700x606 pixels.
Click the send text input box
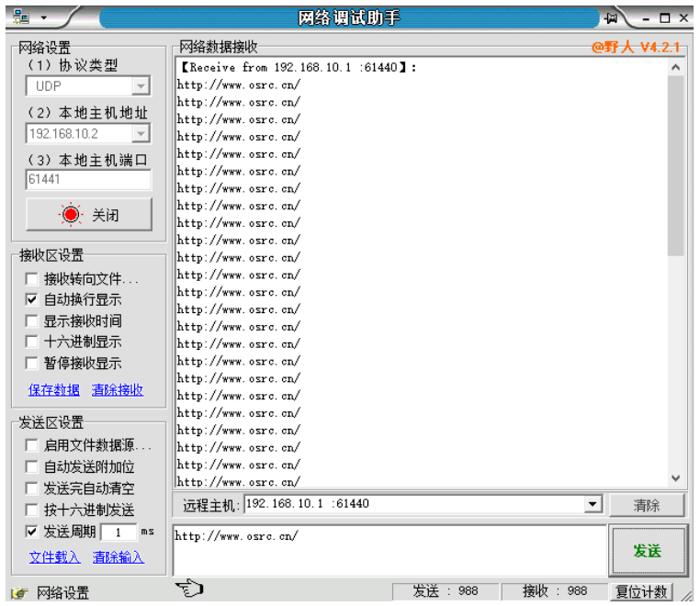coord(389,550)
